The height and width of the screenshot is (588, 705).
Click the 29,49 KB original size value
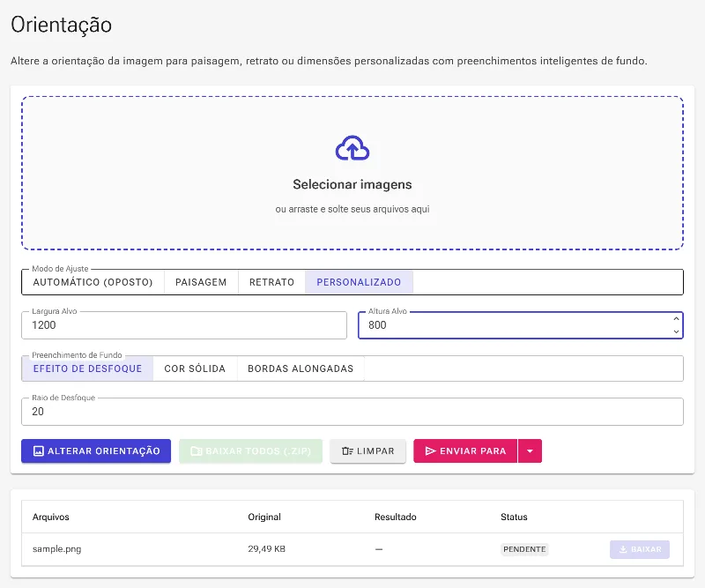point(267,549)
